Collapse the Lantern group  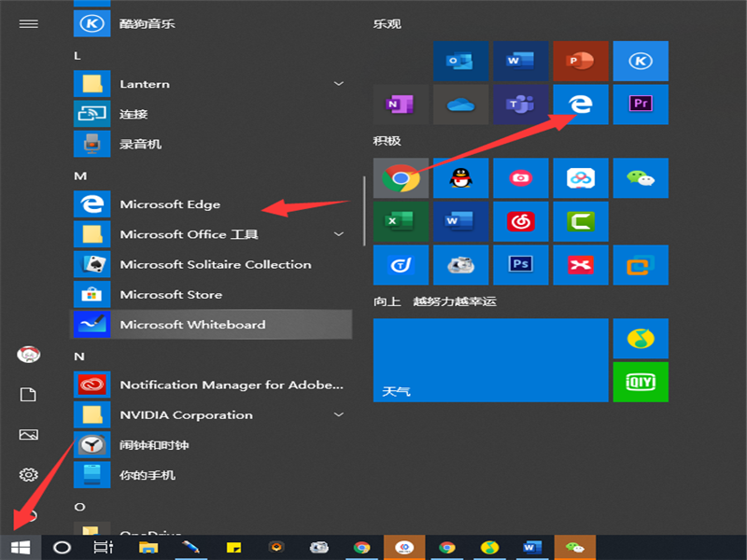coord(338,83)
